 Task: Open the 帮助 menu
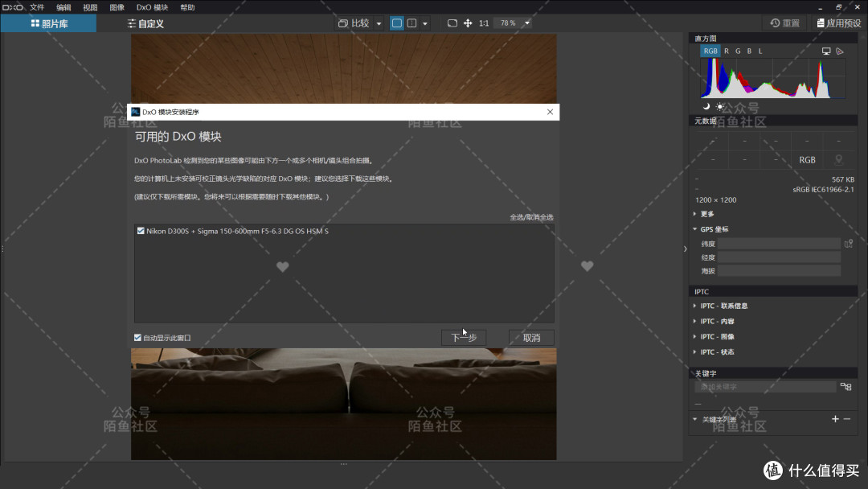[187, 7]
